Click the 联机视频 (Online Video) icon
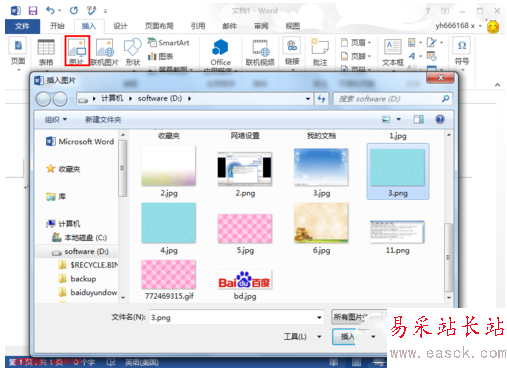Viewport: 507px width, 368px height. [x=260, y=52]
